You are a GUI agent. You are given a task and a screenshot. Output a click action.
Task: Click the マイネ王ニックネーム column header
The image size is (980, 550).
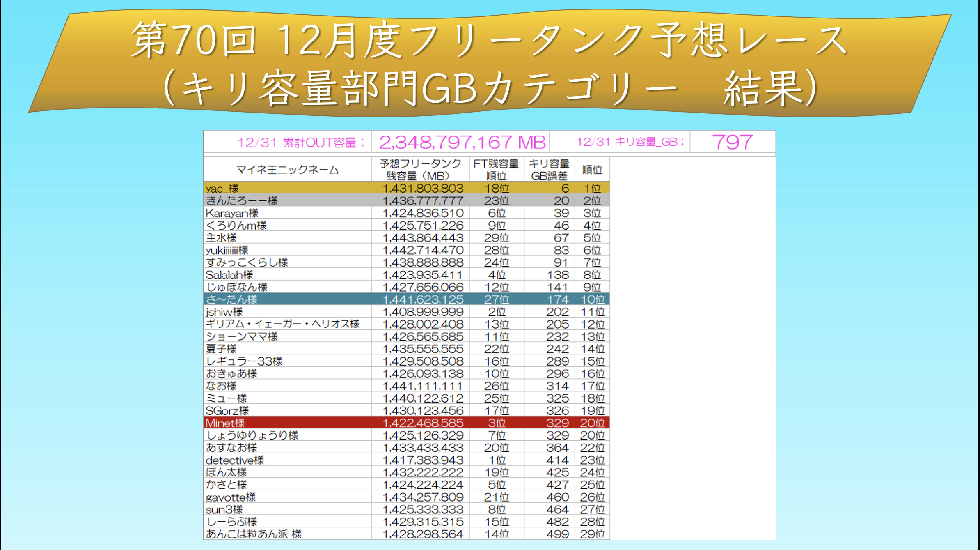pyautogui.click(x=287, y=169)
